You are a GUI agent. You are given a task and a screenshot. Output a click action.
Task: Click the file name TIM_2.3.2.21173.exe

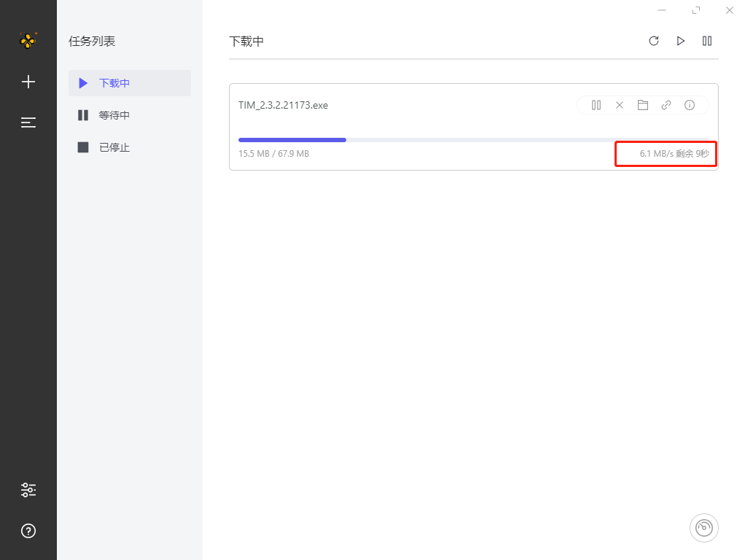point(283,105)
